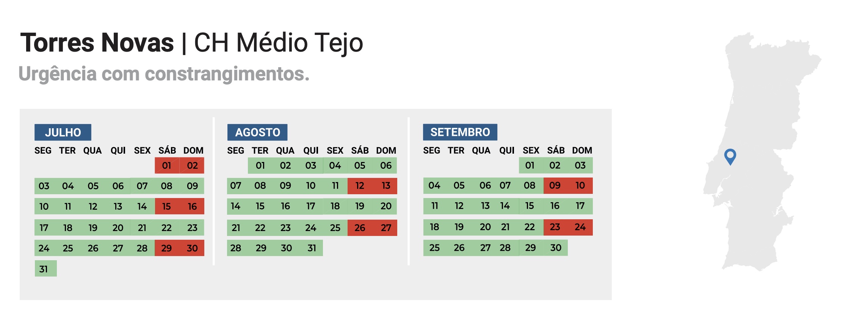Pick red day 01 in July
868x327 pixels.
(167, 165)
